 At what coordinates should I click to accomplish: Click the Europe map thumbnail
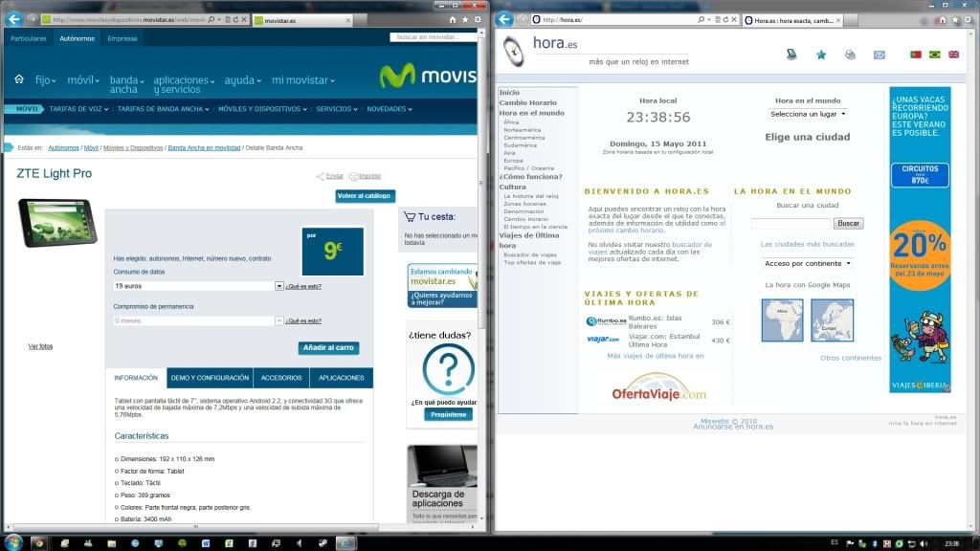tap(832, 320)
